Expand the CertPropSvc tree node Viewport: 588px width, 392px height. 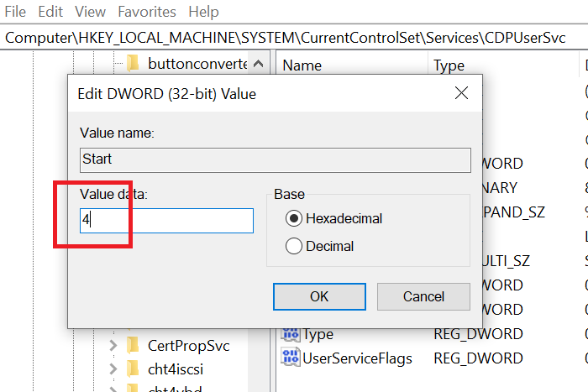tap(113, 345)
